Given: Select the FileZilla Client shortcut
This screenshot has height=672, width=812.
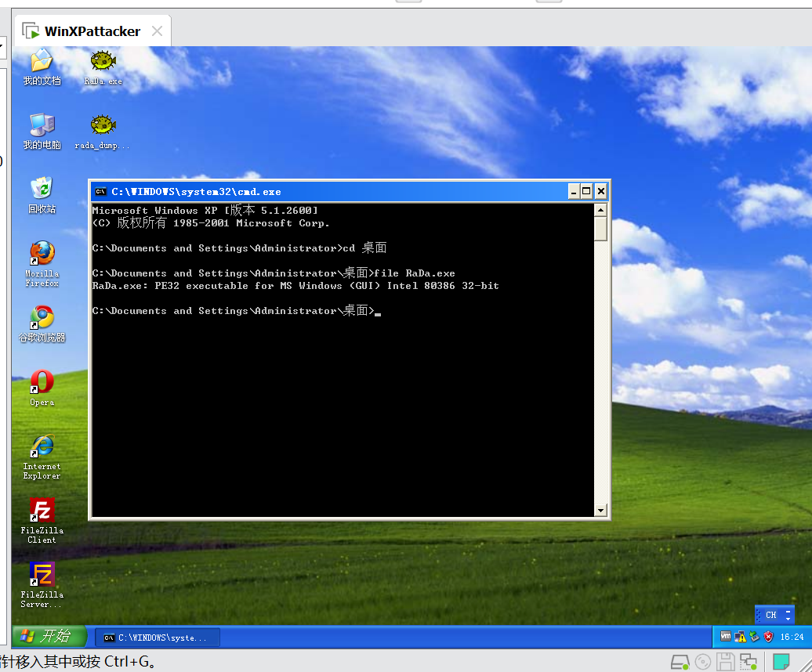Looking at the screenshot, I should [42, 521].
